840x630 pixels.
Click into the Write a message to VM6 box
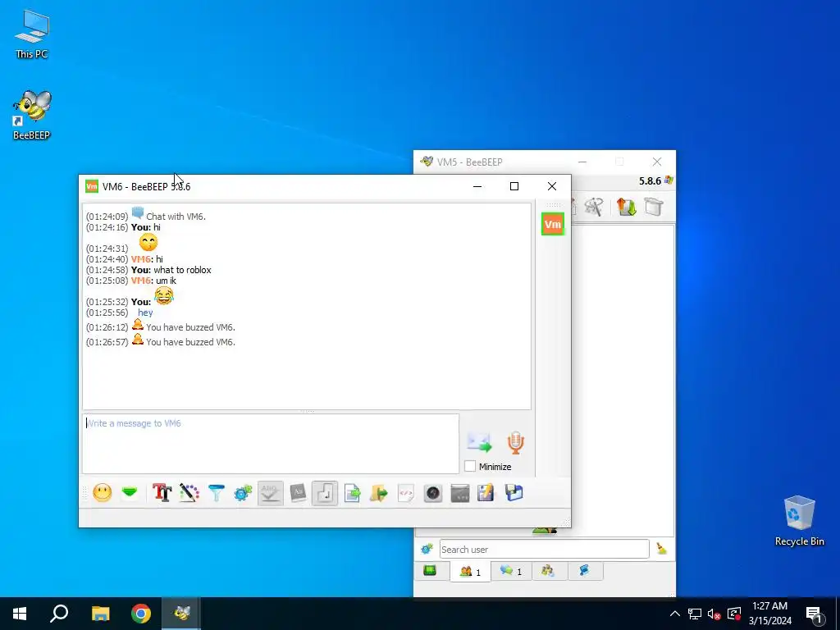pyautogui.click(x=271, y=444)
